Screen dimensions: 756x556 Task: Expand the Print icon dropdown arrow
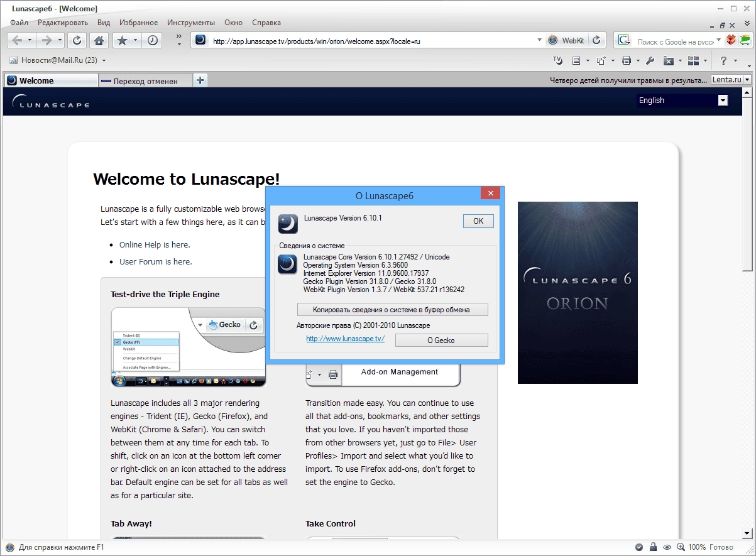tap(638, 61)
